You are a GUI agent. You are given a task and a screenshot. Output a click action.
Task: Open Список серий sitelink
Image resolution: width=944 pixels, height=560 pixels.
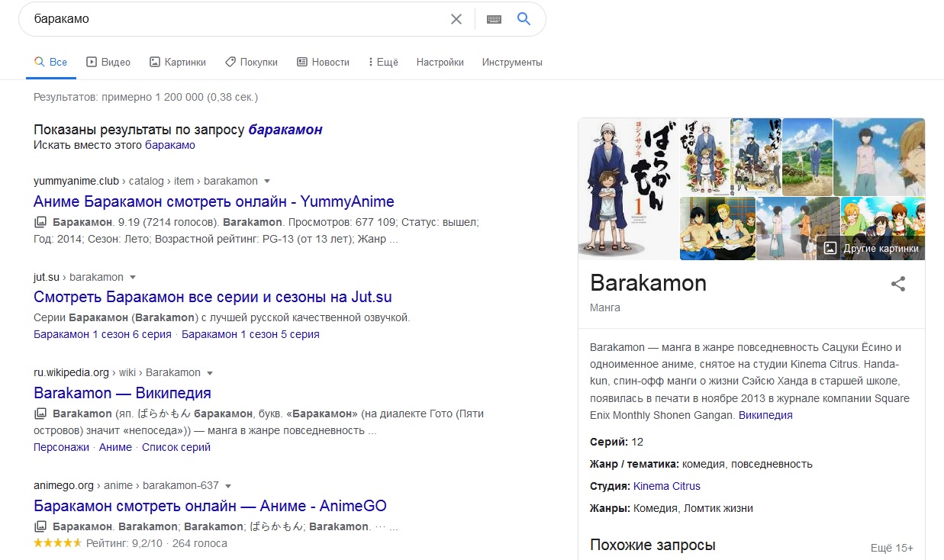[x=176, y=447]
